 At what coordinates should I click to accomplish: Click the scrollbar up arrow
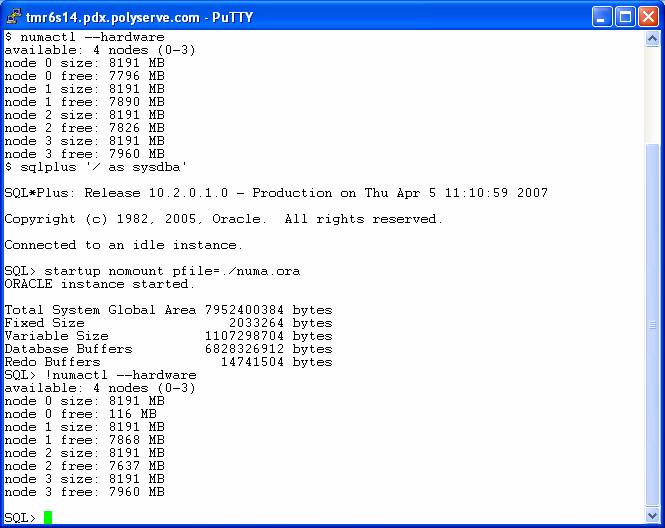(x=653, y=38)
